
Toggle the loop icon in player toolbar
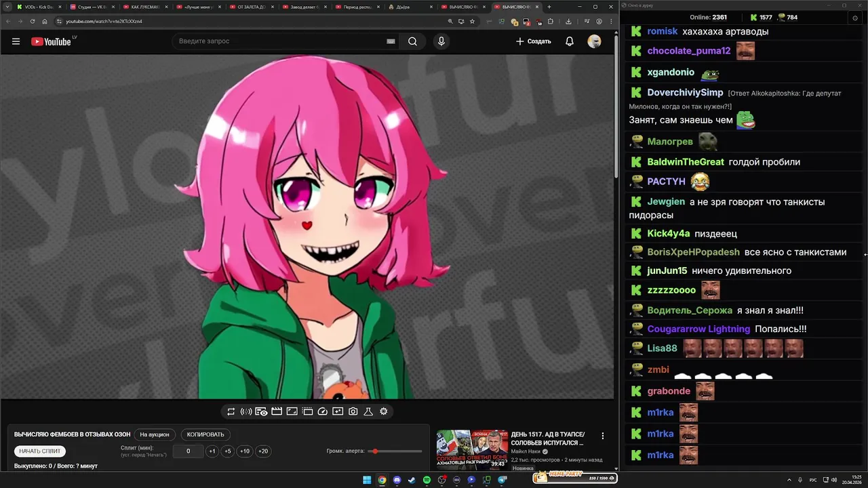tap(231, 411)
